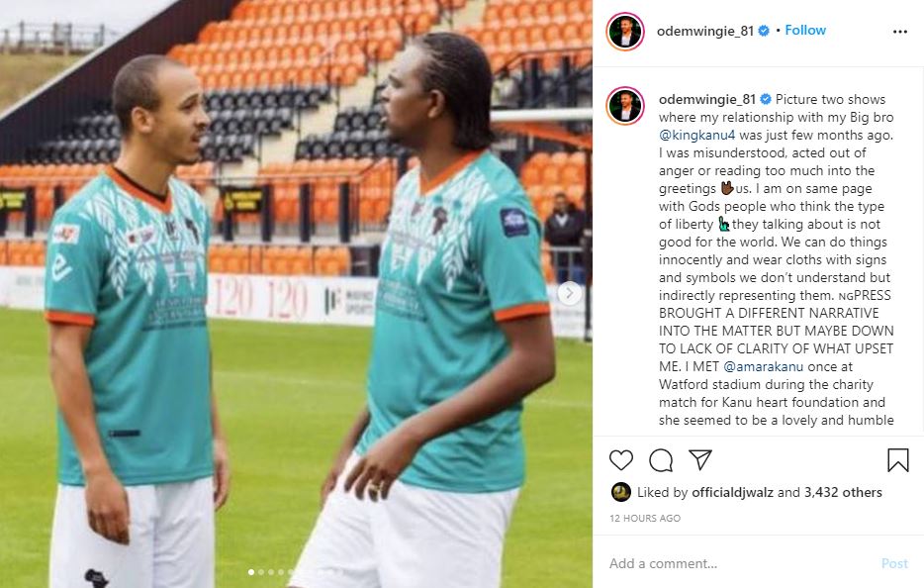
Task: Advance to the next photo with the arrow
Action: pos(569,293)
